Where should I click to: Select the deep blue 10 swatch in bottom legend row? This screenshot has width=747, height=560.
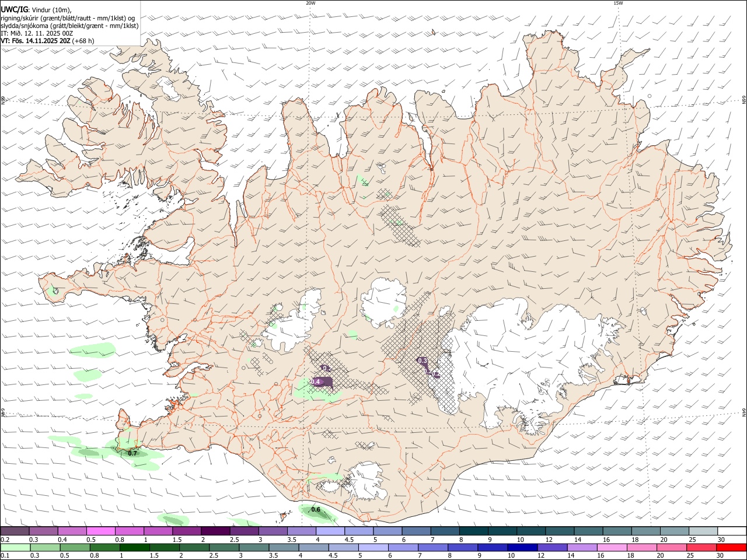(x=522, y=548)
